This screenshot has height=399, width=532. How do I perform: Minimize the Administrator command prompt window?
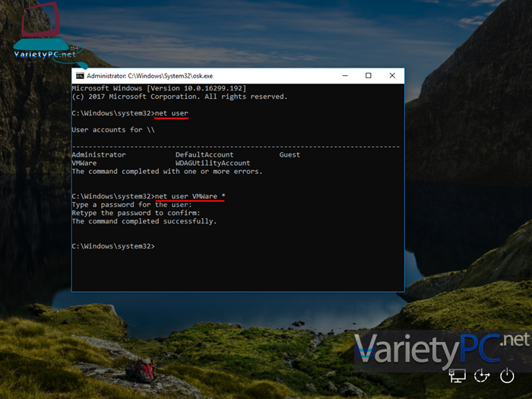345,76
